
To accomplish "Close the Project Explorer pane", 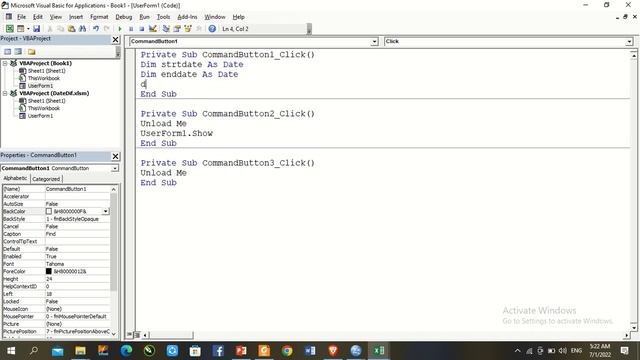I will (116, 40).
